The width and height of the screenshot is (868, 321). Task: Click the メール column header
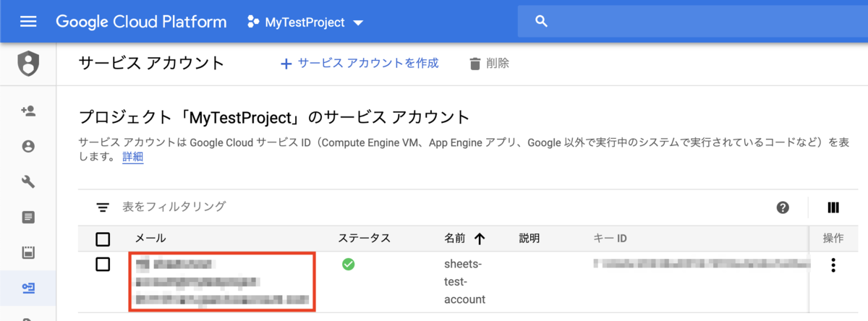(x=150, y=238)
